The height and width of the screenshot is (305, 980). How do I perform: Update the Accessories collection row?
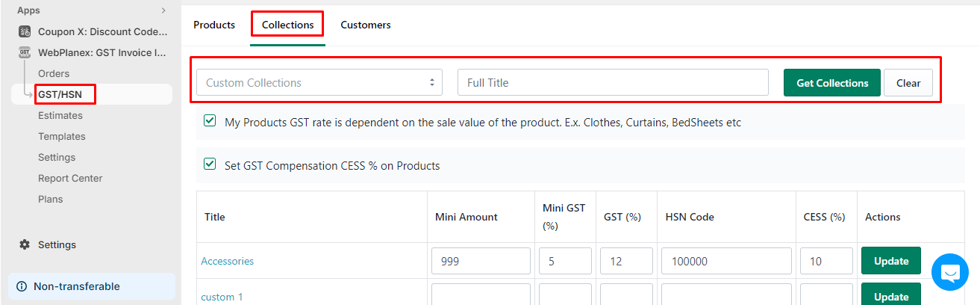[x=891, y=261]
